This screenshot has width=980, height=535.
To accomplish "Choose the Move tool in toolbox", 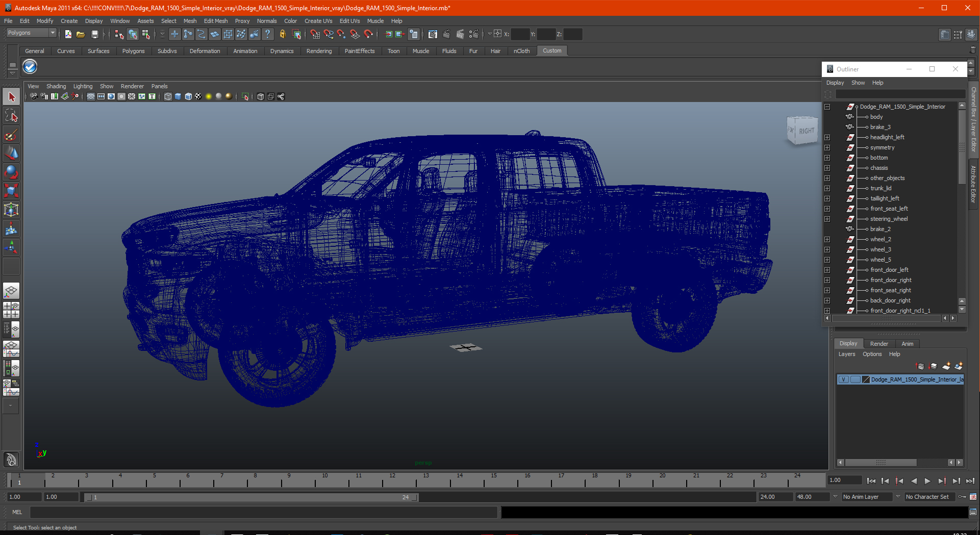I will 11,154.
